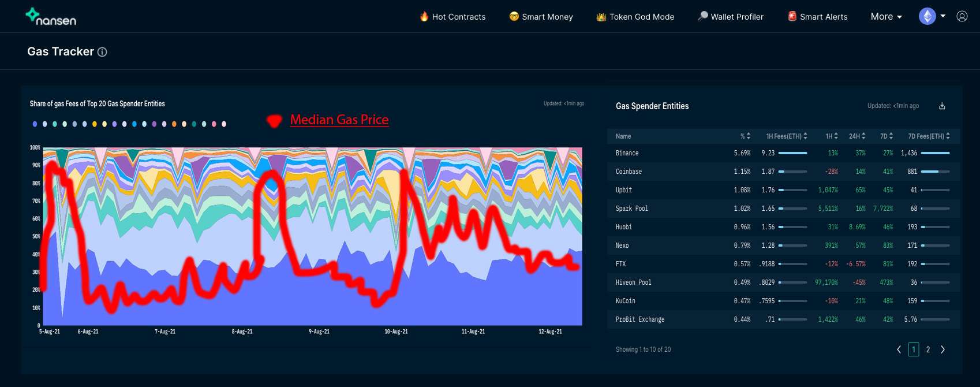
Task: Click FTX in the table
Action: [x=620, y=264]
